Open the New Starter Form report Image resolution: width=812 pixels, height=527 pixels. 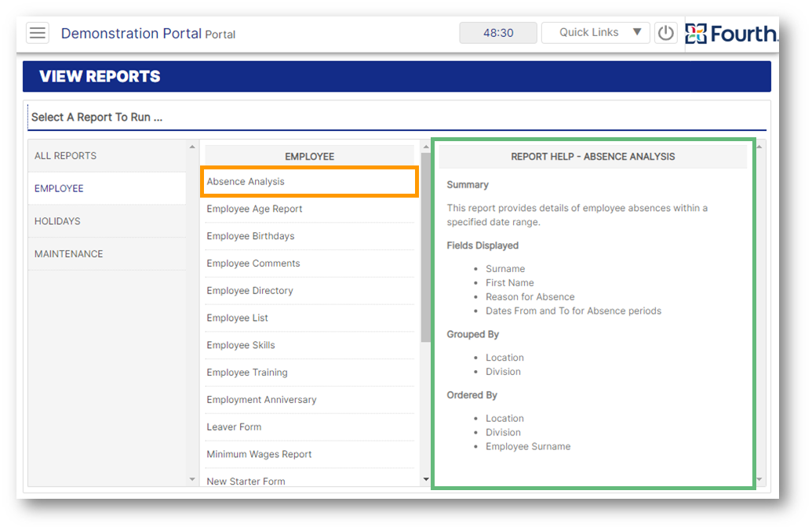point(309,481)
